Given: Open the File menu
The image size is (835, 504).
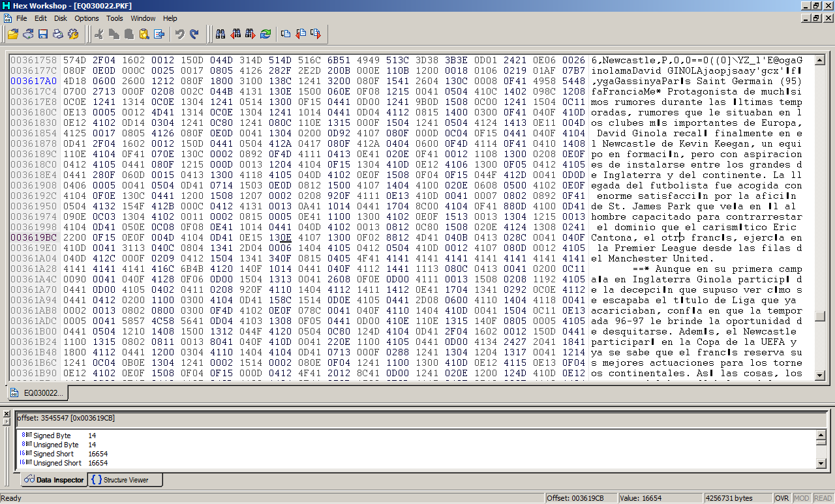Looking at the screenshot, I should tap(22, 18).
